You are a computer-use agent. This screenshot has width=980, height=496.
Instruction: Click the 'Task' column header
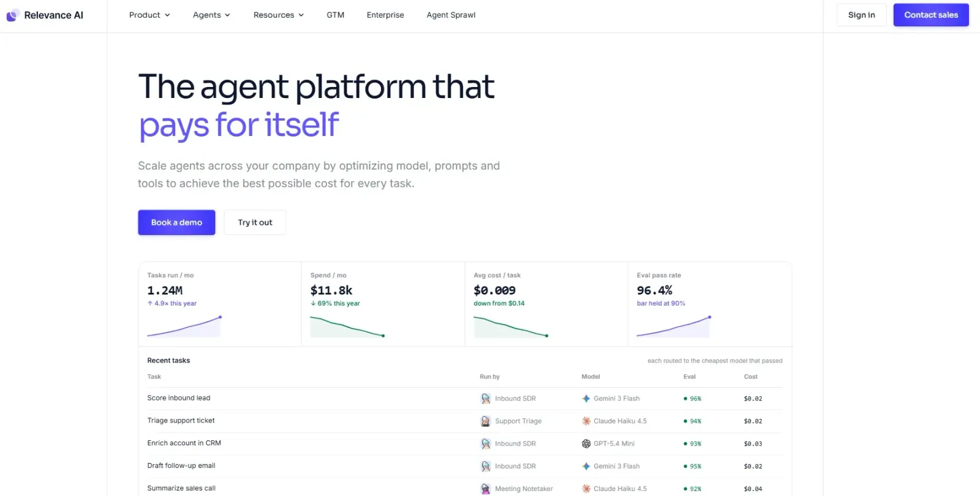pyautogui.click(x=154, y=377)
